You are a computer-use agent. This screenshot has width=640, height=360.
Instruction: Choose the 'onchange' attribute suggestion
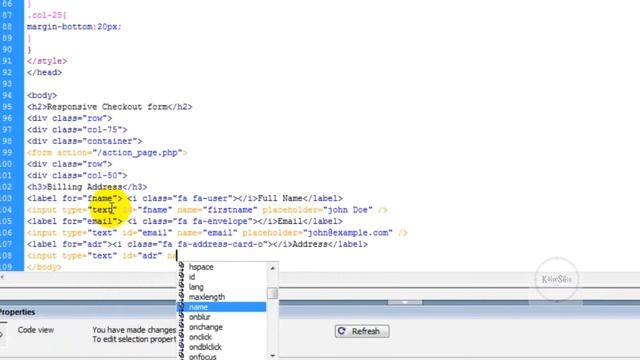pyautogui.click(x=222, y=327)
